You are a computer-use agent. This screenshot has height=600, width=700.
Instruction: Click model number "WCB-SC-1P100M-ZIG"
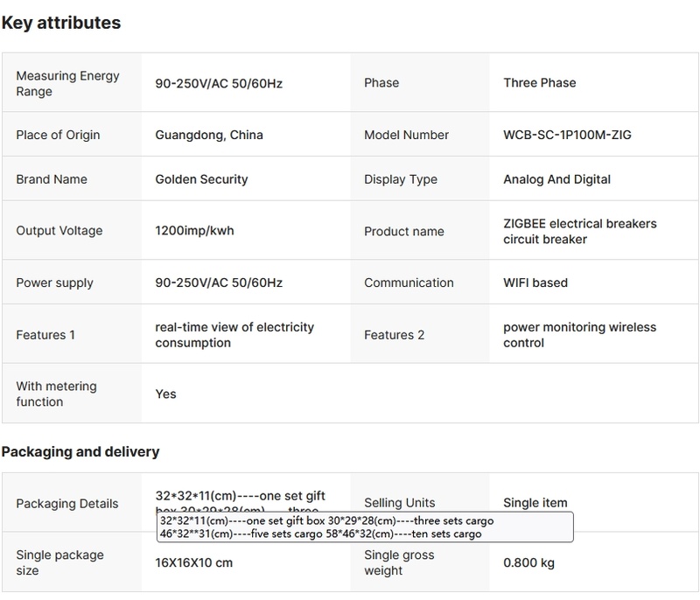pos(567,135)
